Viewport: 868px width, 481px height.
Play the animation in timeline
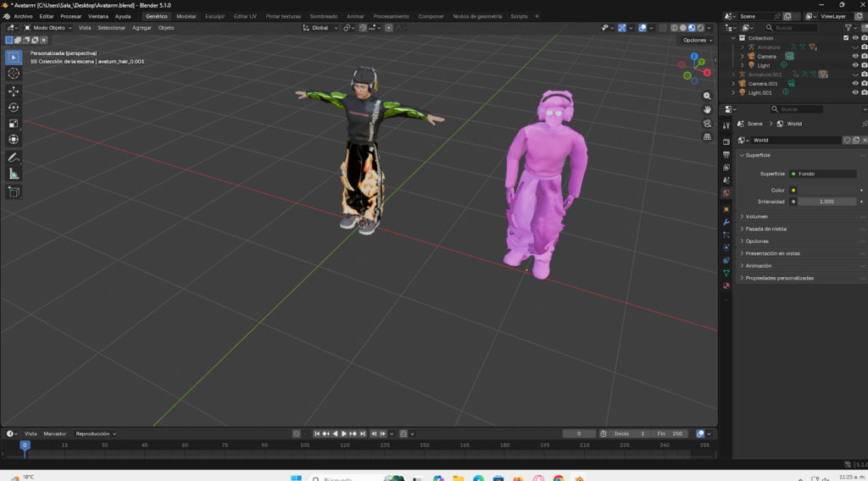344,434
